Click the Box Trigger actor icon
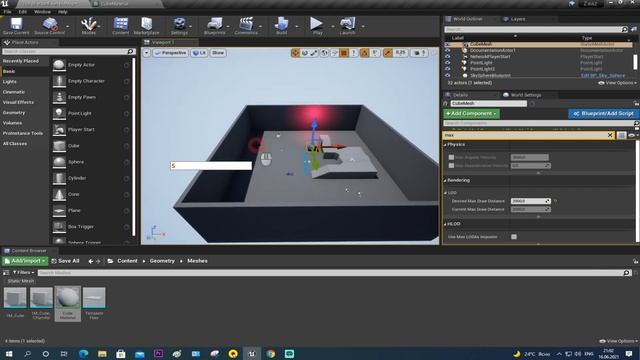This screenshot has width=640, height=360. (59, 227)
